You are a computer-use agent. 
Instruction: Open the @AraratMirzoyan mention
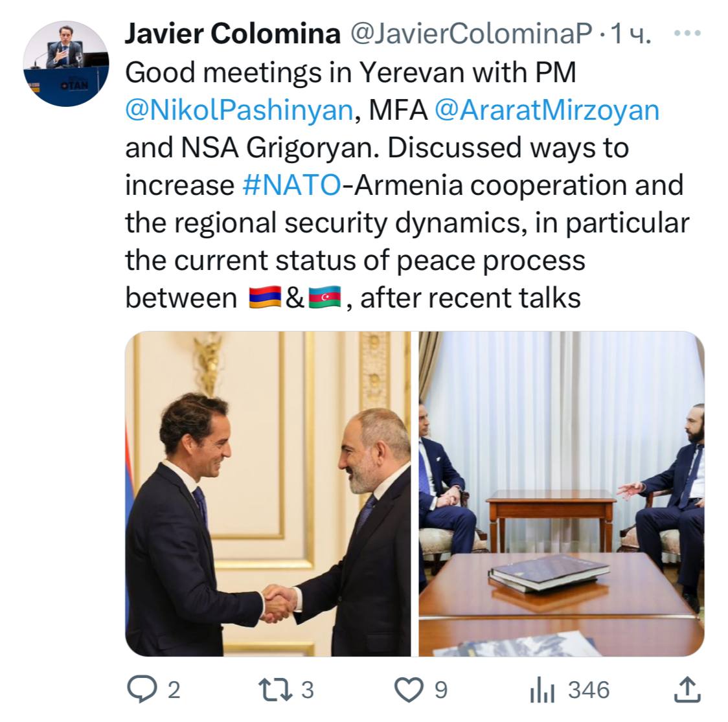tap(547, 111)
